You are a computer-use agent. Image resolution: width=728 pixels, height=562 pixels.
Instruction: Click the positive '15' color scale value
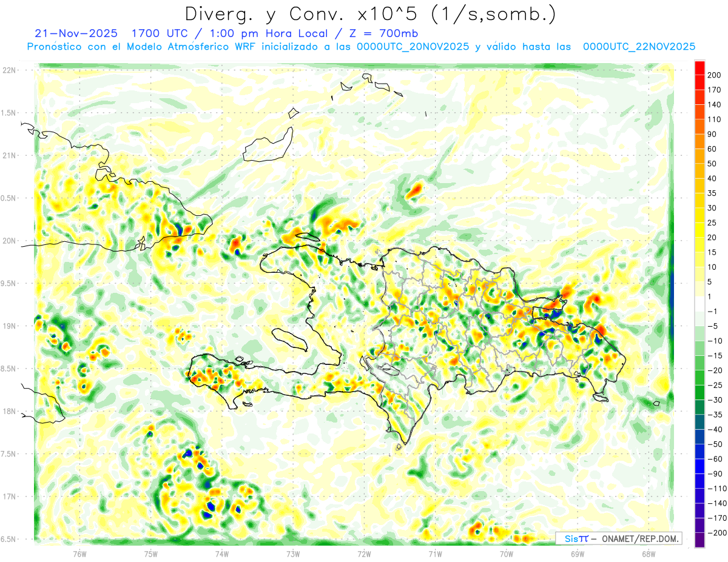pyautogui.click(x=713, y=252)
